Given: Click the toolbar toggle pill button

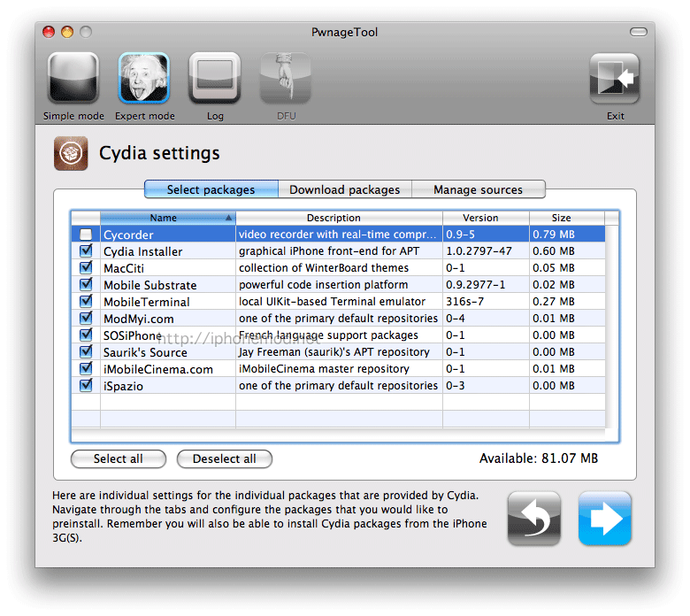Looking at the screenshot, I should pyautogui.click(x=639, y=32).
